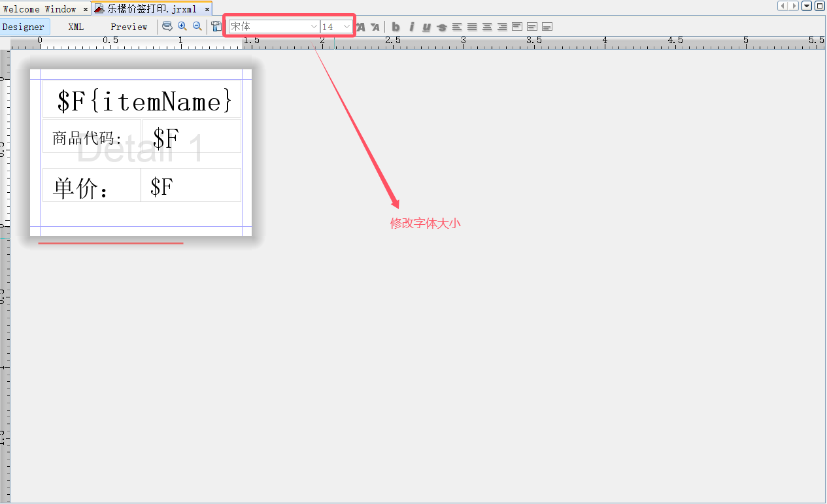Image resolution: width=827 pixels, height=504 pixels.
Task: Increase font size with the larger A icon
Action: pyautogui.click(x=360, y=27)
